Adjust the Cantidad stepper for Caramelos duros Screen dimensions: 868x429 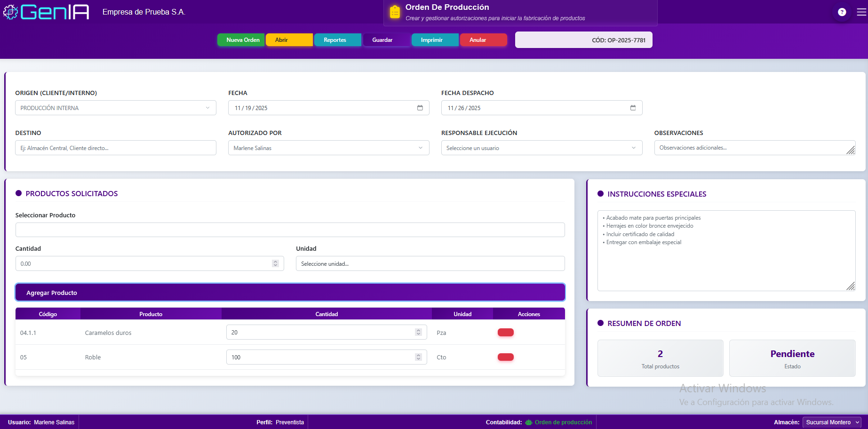pos(418,332)
